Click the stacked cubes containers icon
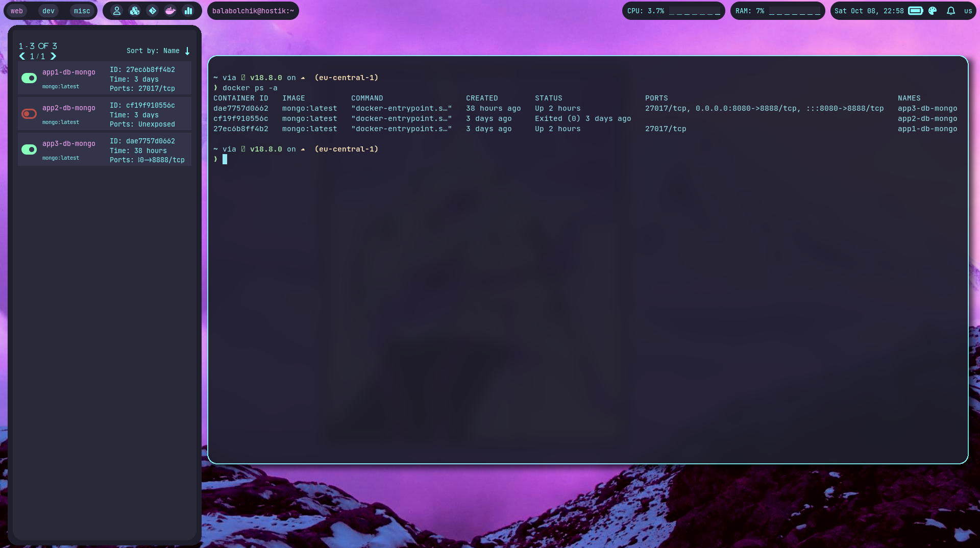The image size is (980, 548). [135, 11]
